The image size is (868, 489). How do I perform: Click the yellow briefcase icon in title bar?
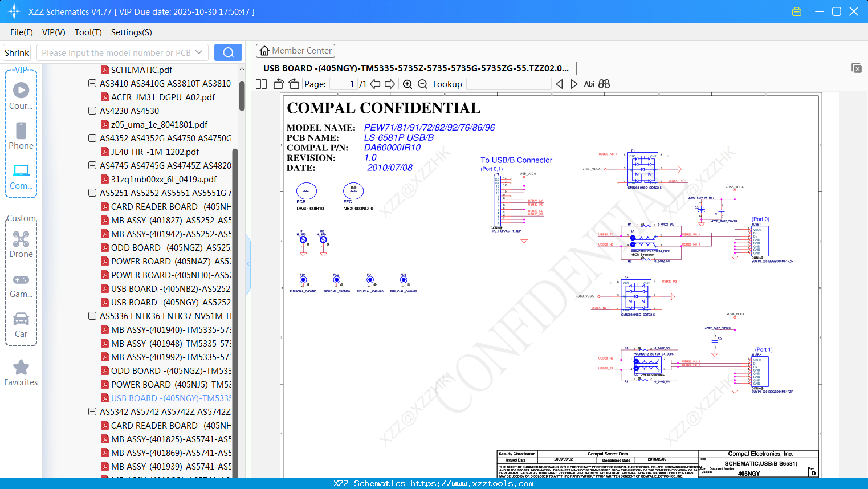(797, 11)
